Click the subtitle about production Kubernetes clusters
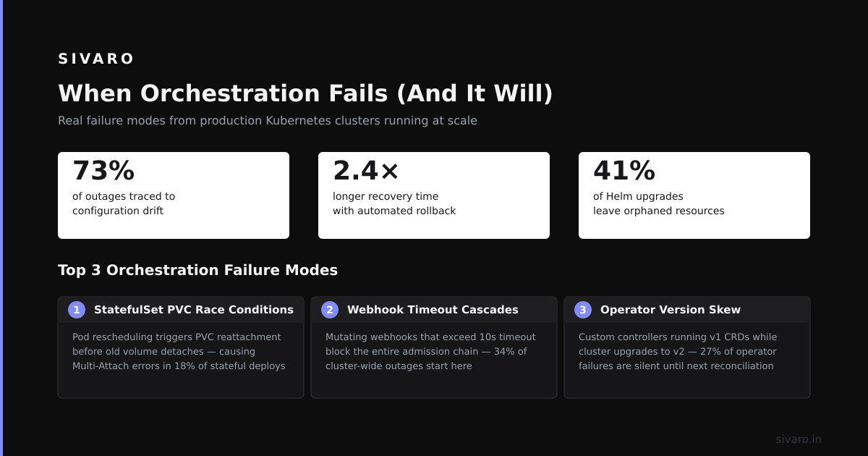868x456 pixels. click(268, 120)
